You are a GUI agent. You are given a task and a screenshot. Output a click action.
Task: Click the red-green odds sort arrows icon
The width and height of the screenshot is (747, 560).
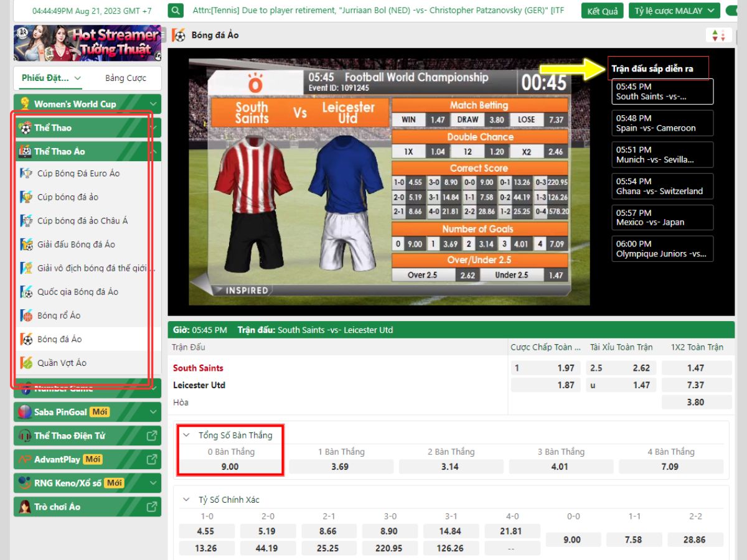tap(718, 35)
